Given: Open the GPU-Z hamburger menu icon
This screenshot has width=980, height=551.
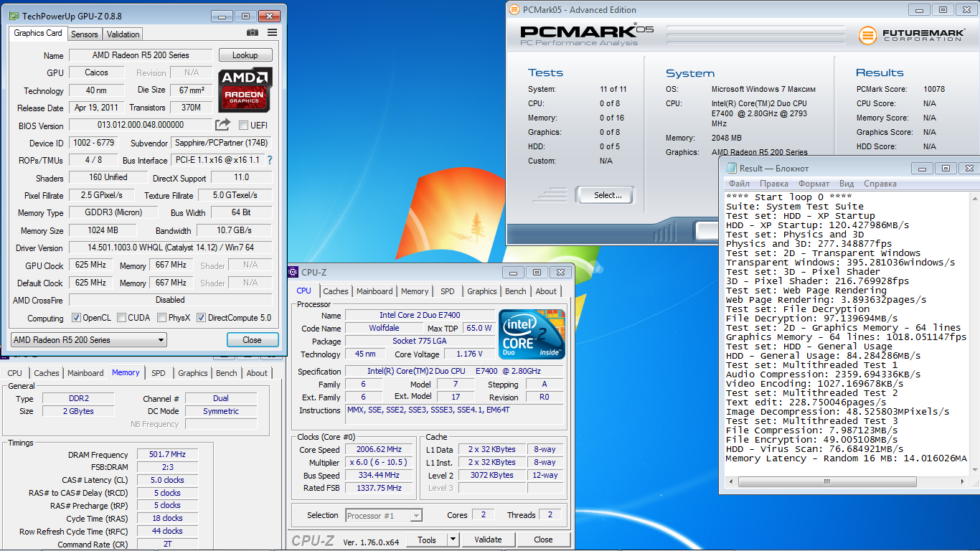Looking at the screenshot, I should (x=273, y=32).
